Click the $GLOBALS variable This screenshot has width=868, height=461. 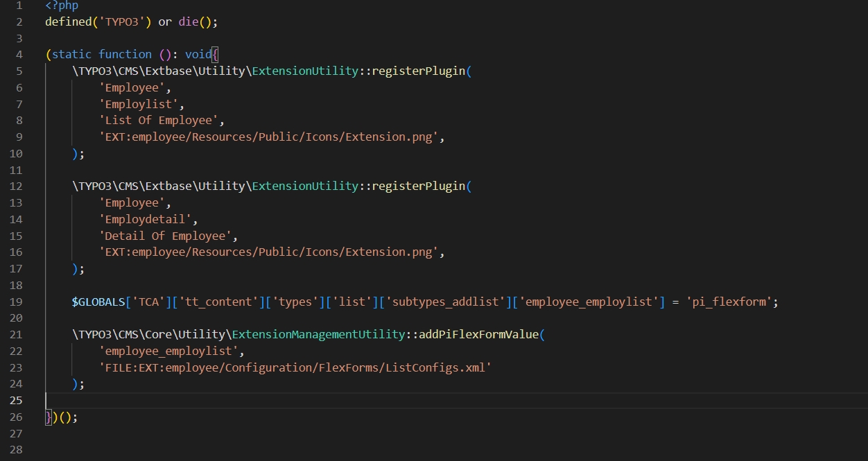click(98, 302)
